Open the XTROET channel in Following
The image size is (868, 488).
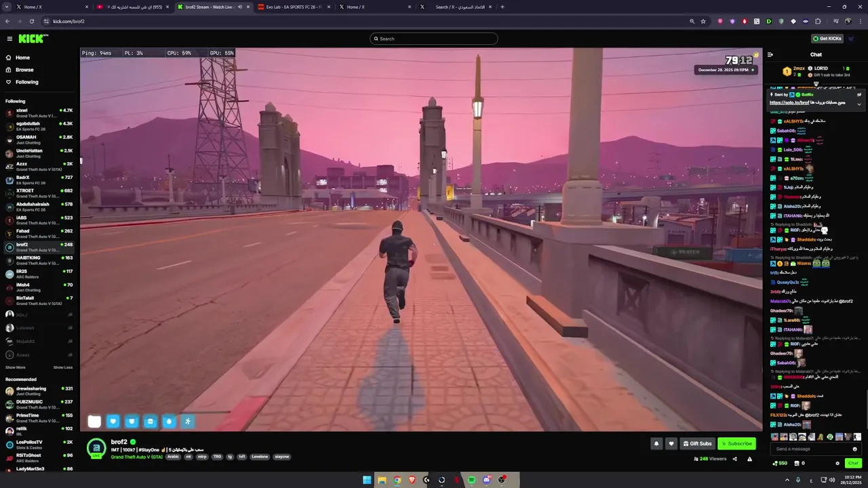point(39,193)
